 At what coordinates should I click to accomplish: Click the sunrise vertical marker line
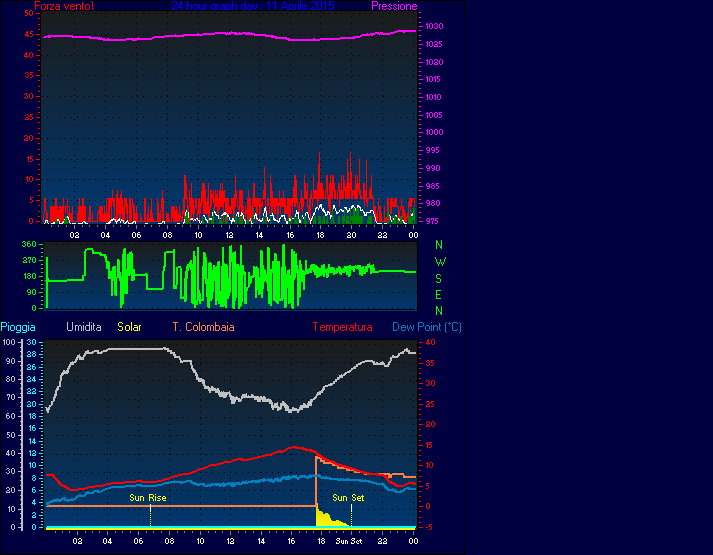tap(151, 516)
